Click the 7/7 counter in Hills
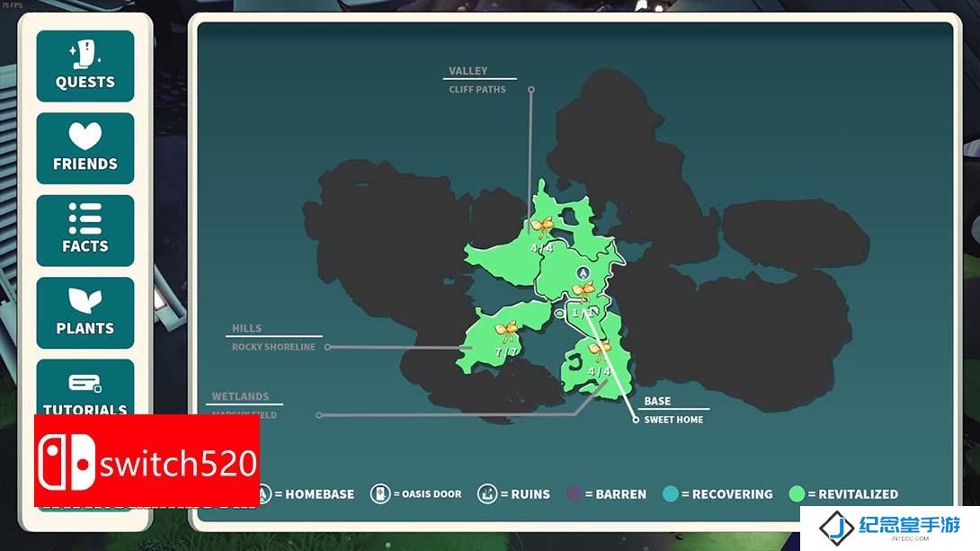 point(507,352)
